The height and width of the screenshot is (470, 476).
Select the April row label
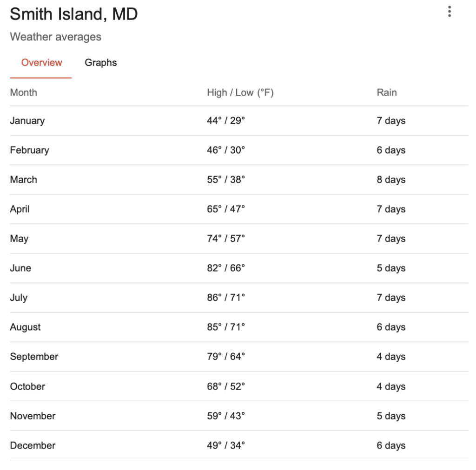(x=20, y=209)
